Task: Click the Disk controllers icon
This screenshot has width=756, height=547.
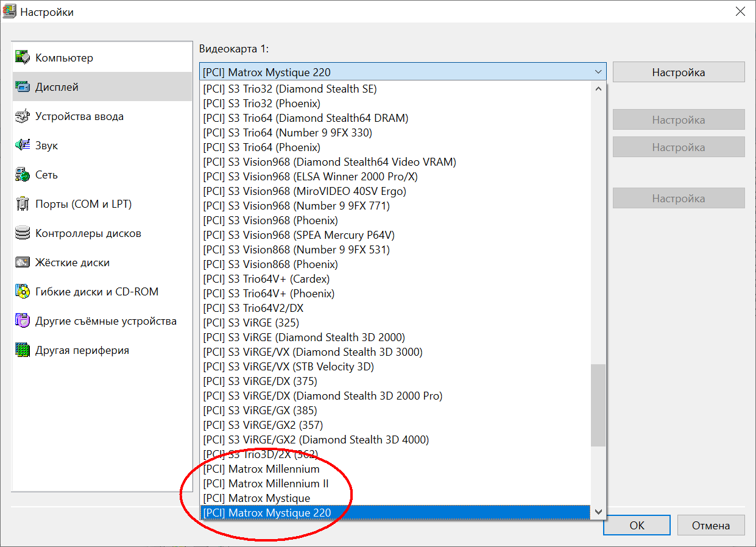Action: [23, 233]
